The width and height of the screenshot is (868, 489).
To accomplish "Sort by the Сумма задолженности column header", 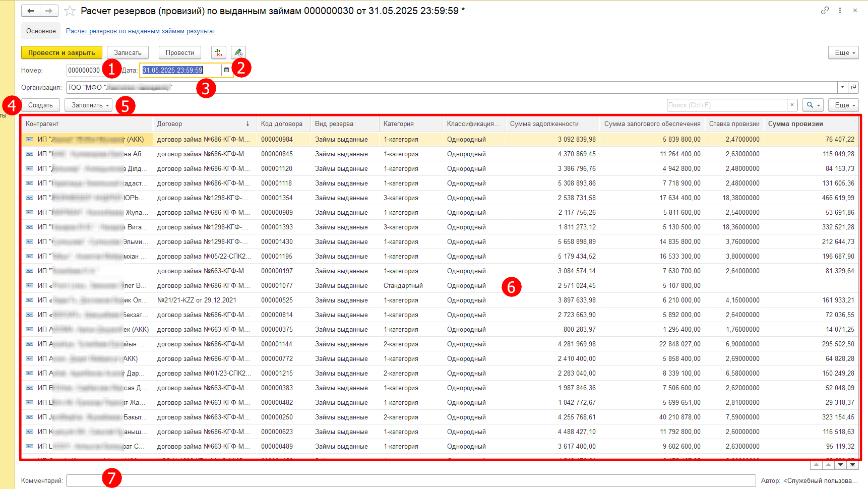I will 553,124.
